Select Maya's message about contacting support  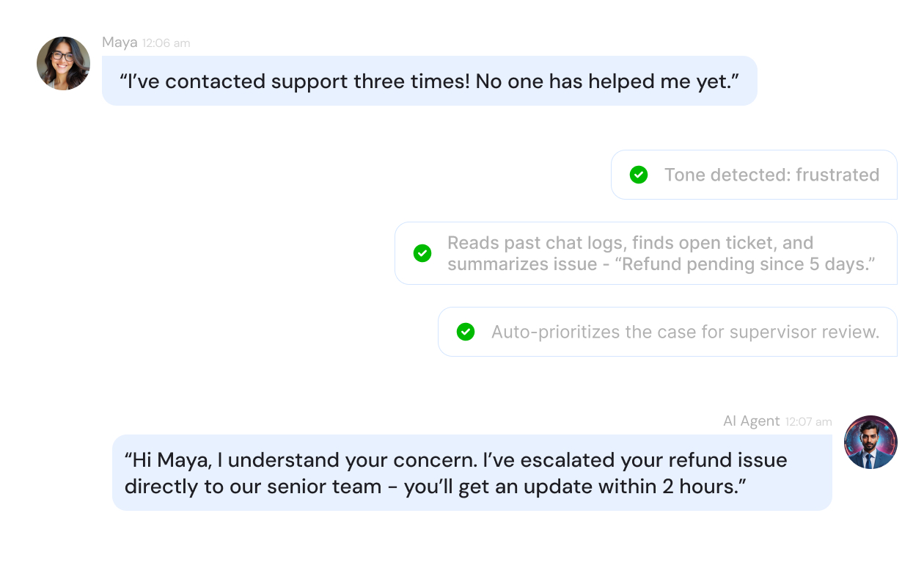coord(429,81)
